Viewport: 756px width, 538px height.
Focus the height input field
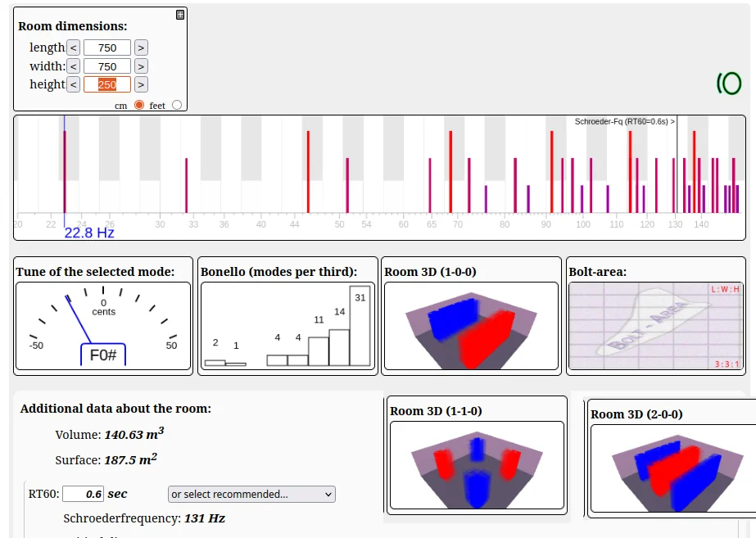[x=107, y=84]
